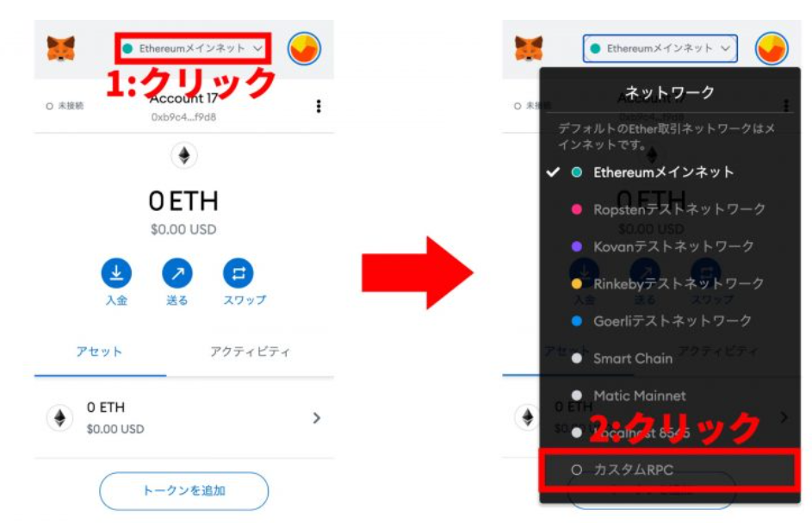Open account avatar in left panel
The height and width of the screenshot is (523, 812).
(x=304, y=49)
